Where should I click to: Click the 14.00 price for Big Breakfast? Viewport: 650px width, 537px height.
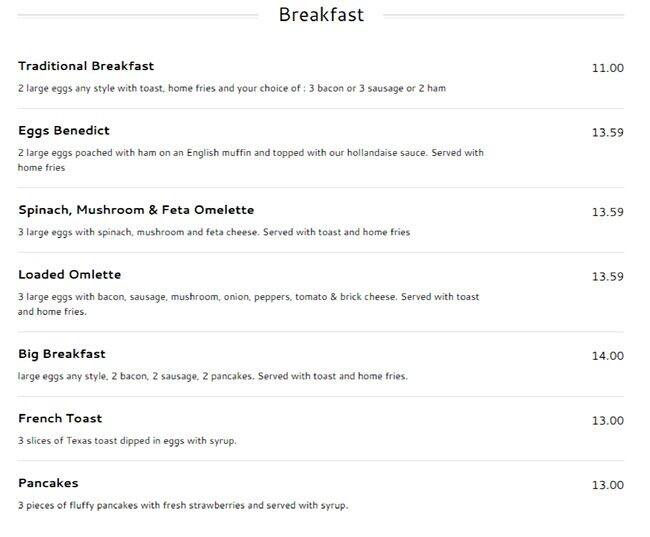607,356
